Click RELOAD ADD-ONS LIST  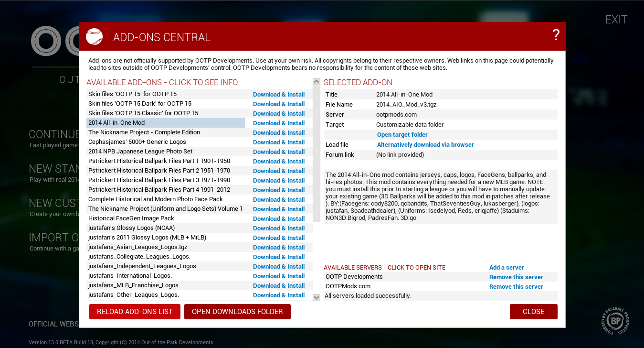point(135,311)
